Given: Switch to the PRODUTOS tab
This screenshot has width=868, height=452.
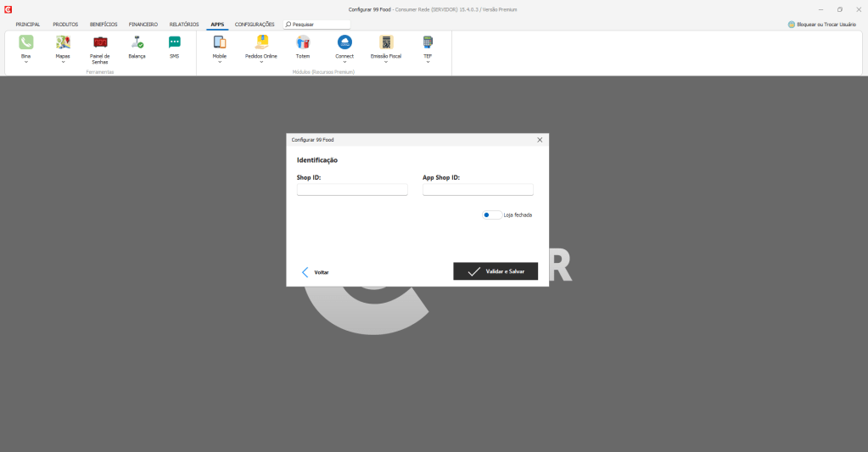Looking at the screenshot, I should coord(65,25).
